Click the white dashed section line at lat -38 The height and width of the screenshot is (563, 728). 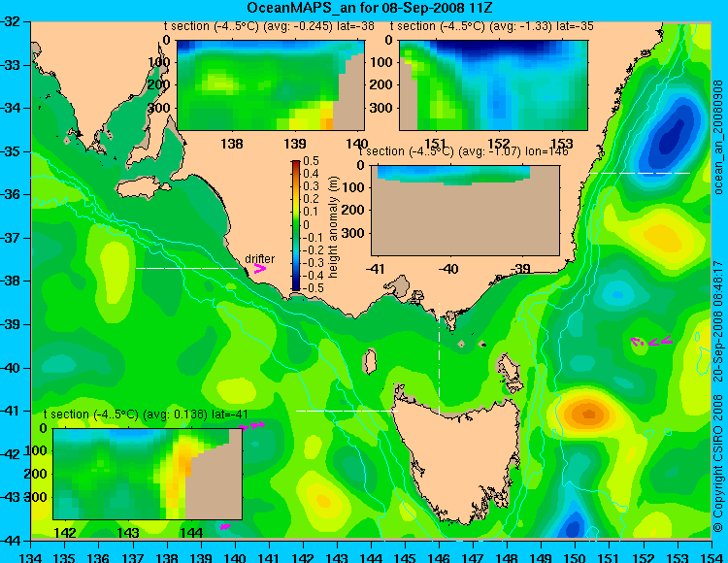pyautogui.click(x=186, y=268)
